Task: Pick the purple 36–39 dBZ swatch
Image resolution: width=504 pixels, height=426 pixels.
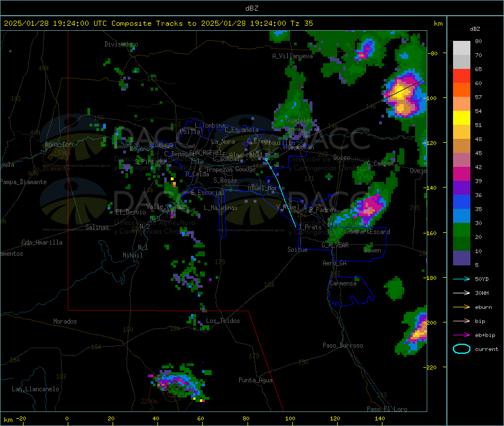Action: point(461,188)
